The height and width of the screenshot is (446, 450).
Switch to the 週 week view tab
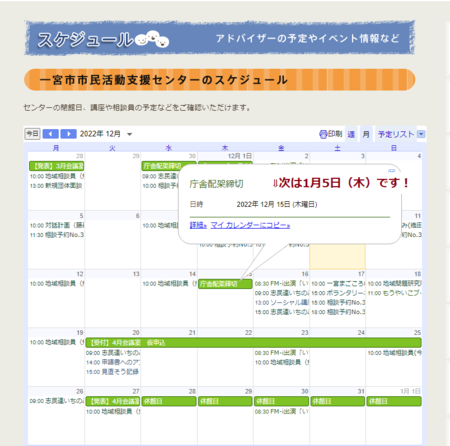[x=351, y=134]
